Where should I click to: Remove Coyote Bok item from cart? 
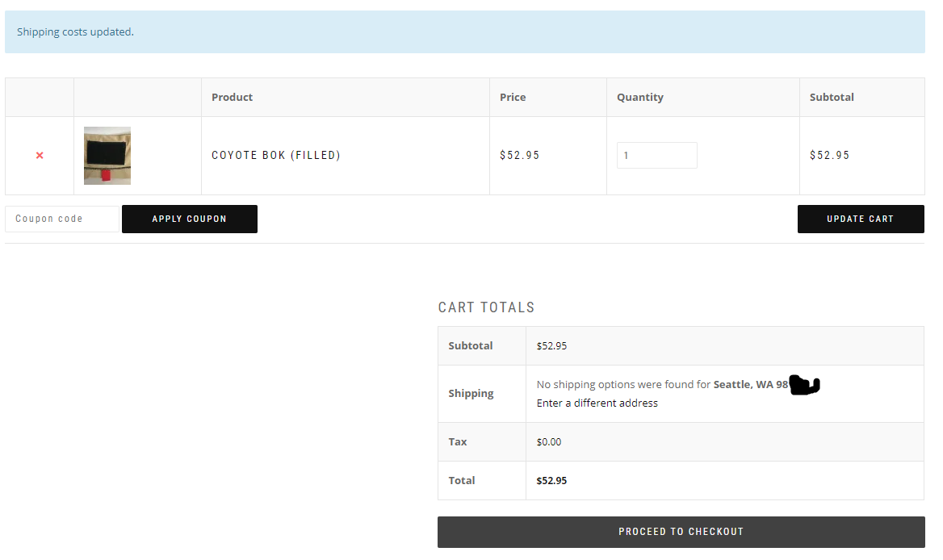[40, 155]
